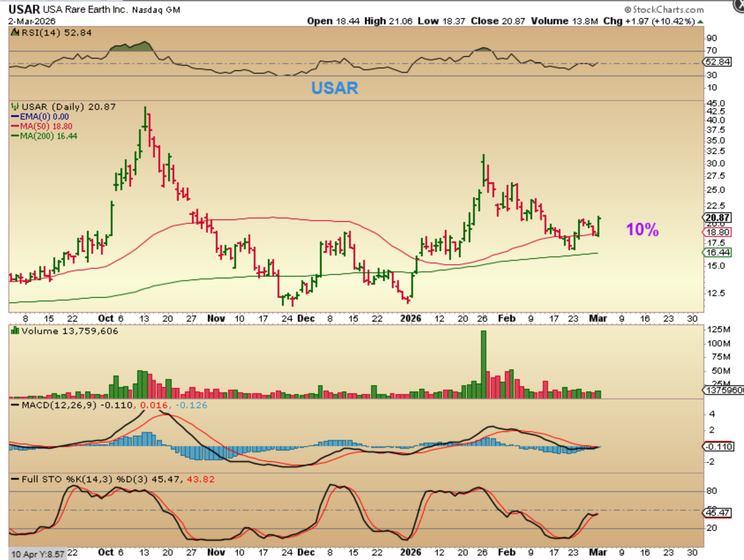This screenshot has height=560, width=744.
Task: Click the large blue USAR annotation
Action: click(x=334, y=88)
